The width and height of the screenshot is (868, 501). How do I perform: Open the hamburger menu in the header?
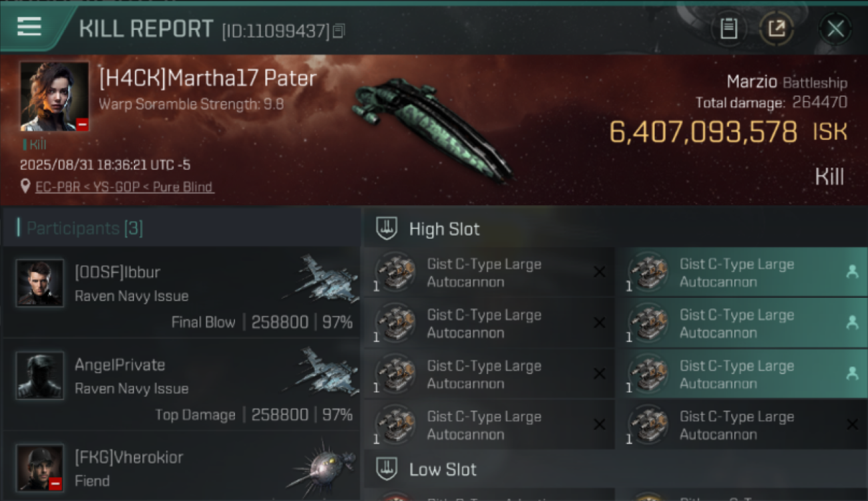[29, 27]
